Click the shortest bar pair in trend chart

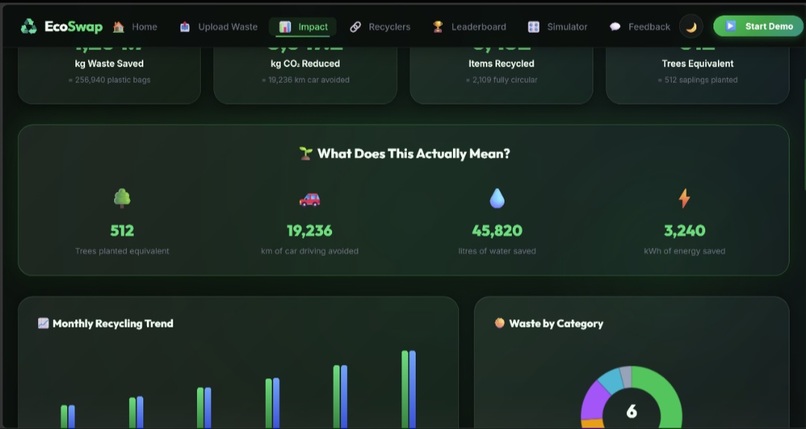pos(68,417)
